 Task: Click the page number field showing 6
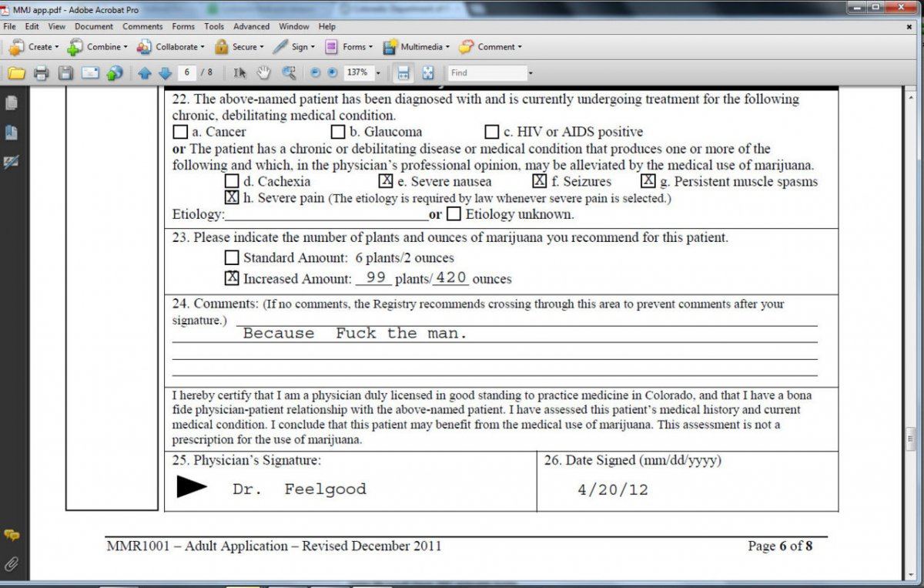[x=187, y=72]
